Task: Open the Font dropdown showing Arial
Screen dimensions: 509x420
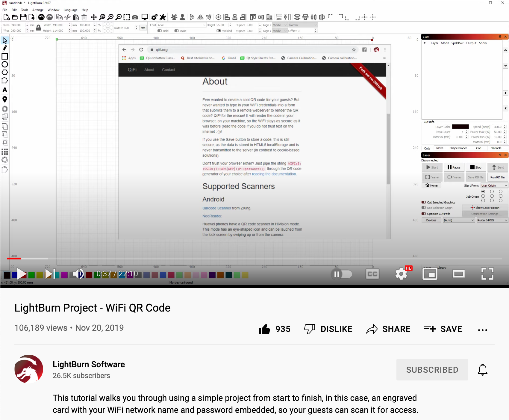Action: pyautogui.click(x=181, y=25)
